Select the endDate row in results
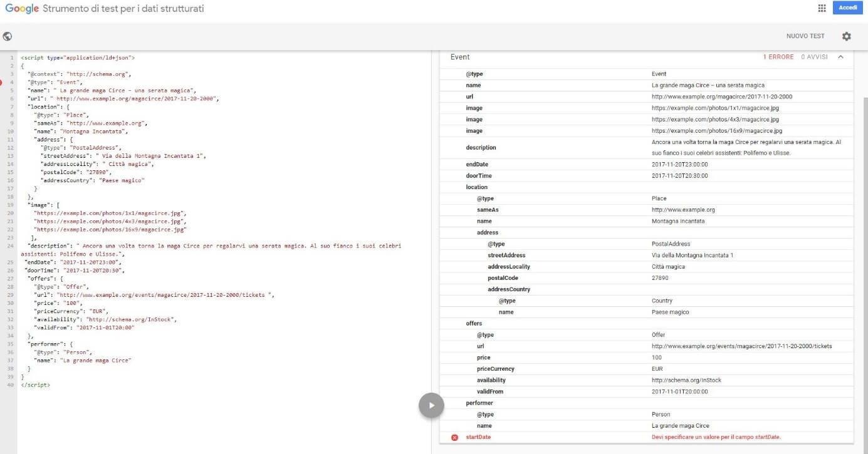This screenshot has height=454, width=868. point(646,165)
